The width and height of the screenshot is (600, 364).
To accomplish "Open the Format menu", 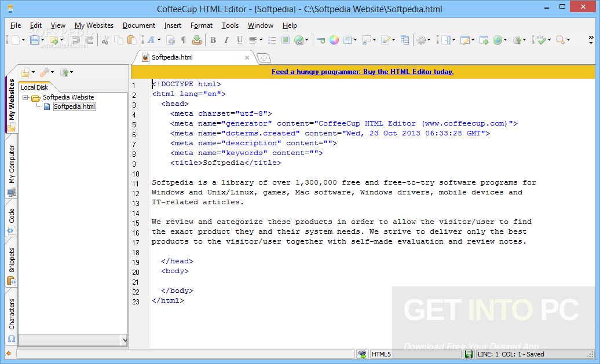I will (202, 25).
